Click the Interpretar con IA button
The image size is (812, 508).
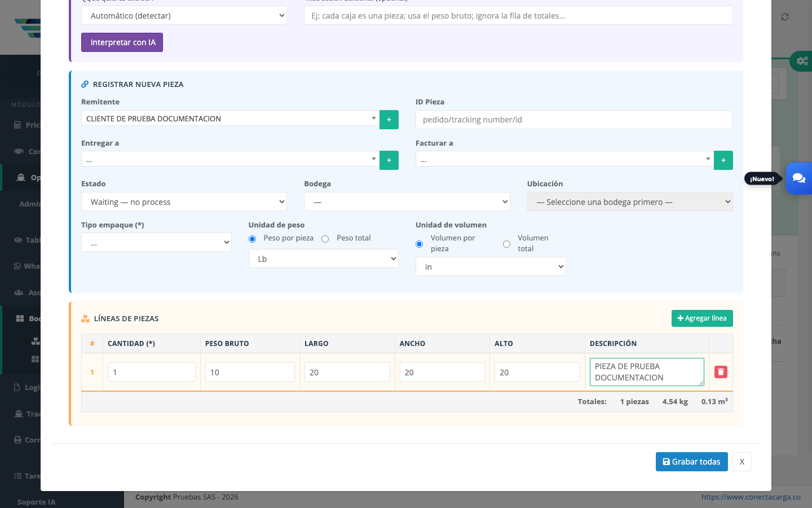point(122,42)
